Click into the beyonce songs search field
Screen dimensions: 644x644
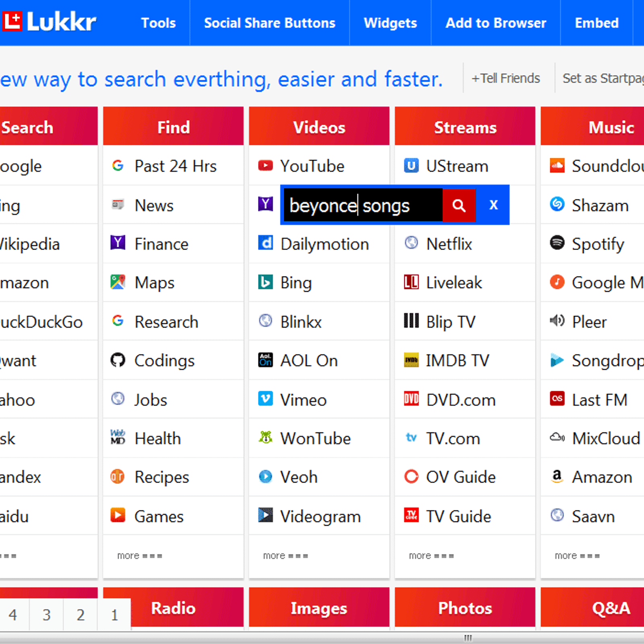coord(363,205)
